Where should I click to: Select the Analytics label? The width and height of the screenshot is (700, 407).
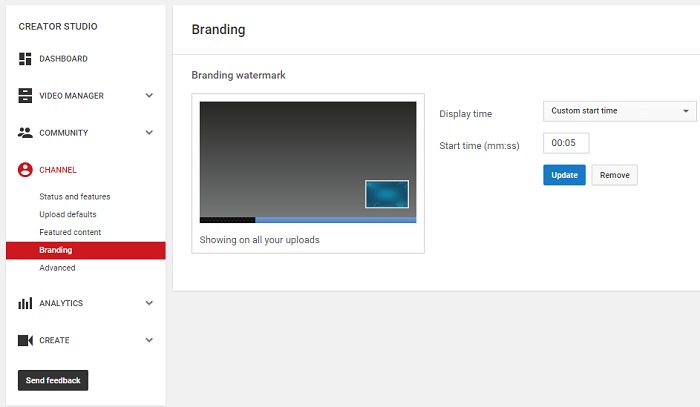(x=61, y=303)
